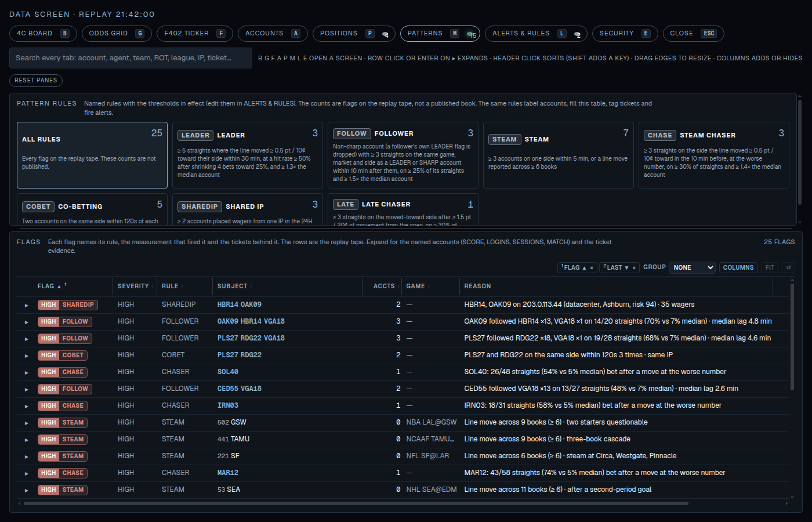The image size is (812, 522).
Task: Expand the HBR14 OAK09 SHAREDIP flag row
Action: (26, 305)
